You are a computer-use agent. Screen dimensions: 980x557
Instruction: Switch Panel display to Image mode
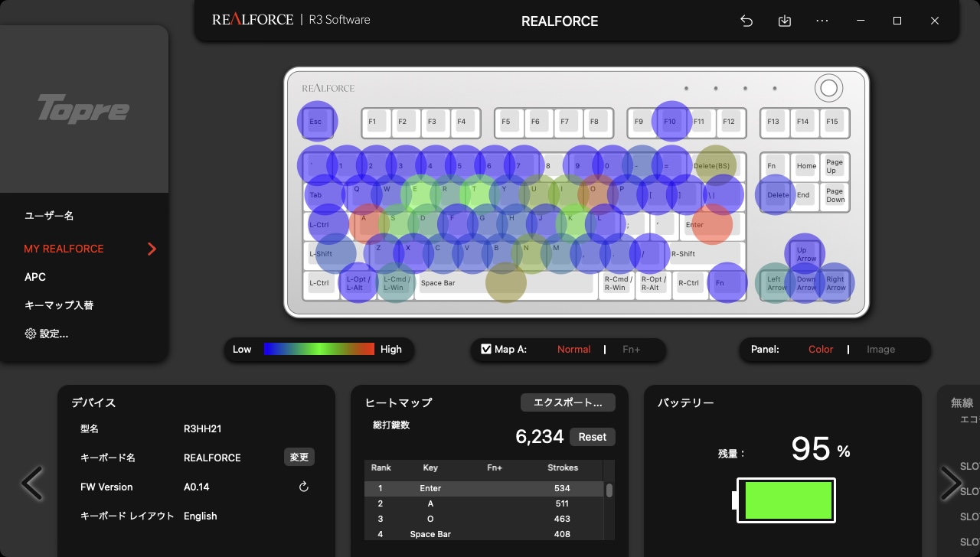880,349
